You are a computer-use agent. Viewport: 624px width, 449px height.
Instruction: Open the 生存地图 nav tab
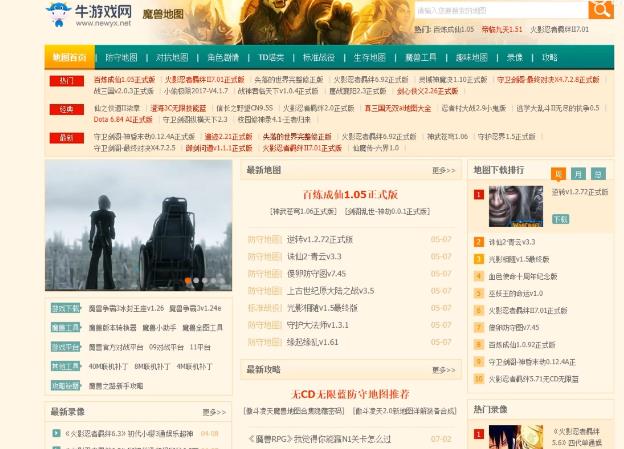370,57
